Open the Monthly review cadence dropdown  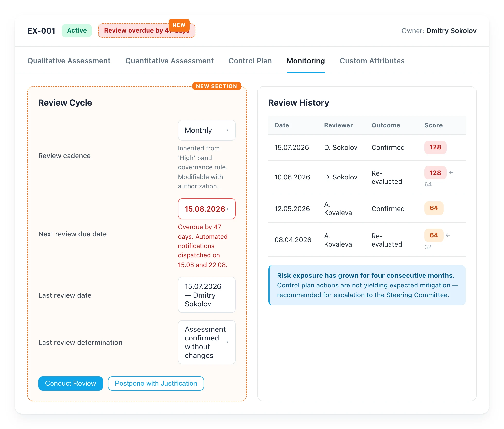pyautogui.click(x=207, y=130)
